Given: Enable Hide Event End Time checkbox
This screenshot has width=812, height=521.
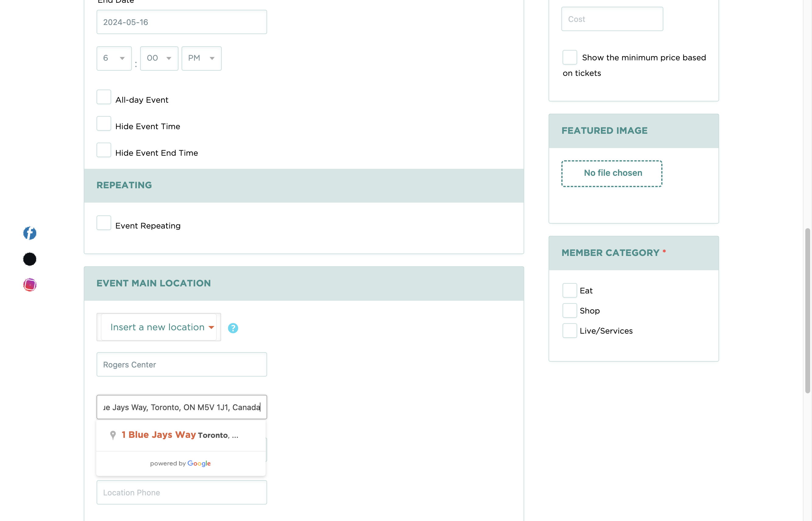Looking at the screenshot, I should pos(104,150).
